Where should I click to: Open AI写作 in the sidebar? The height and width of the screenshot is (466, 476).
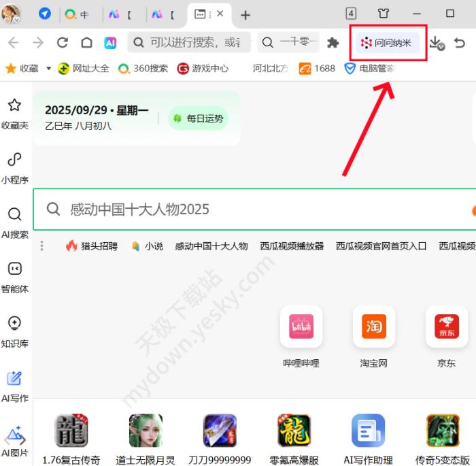[x=14, y=386]
